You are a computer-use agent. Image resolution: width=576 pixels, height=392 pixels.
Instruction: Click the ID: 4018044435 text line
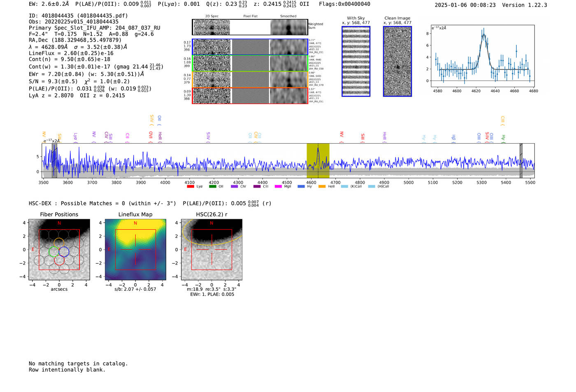[x=78, y=16]
